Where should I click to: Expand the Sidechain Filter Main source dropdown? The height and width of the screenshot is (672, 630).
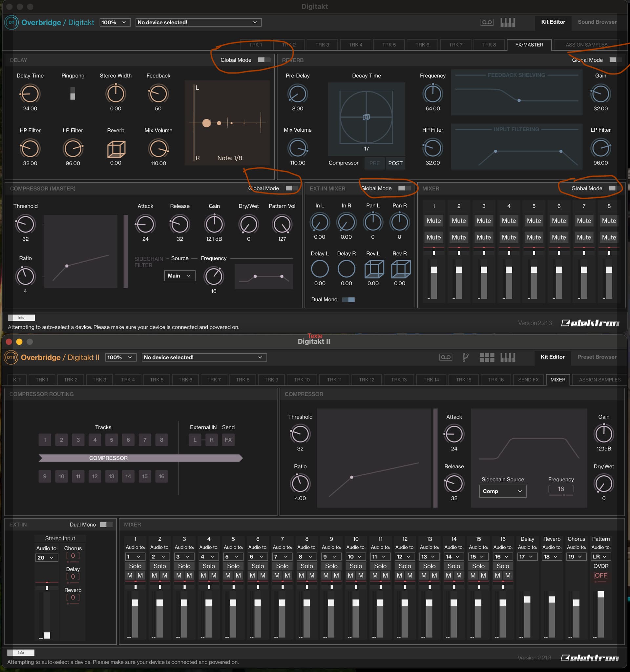tap(179, 275)
